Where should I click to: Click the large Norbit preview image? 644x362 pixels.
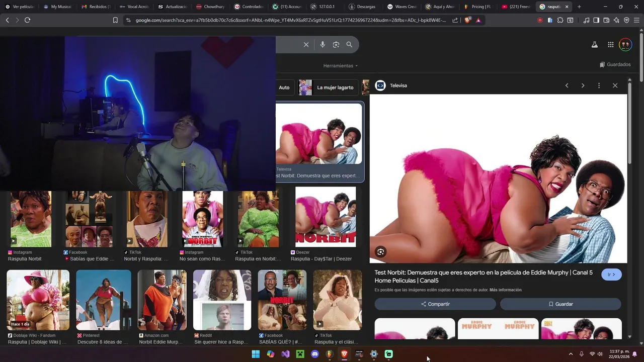[x=498, y=178]
